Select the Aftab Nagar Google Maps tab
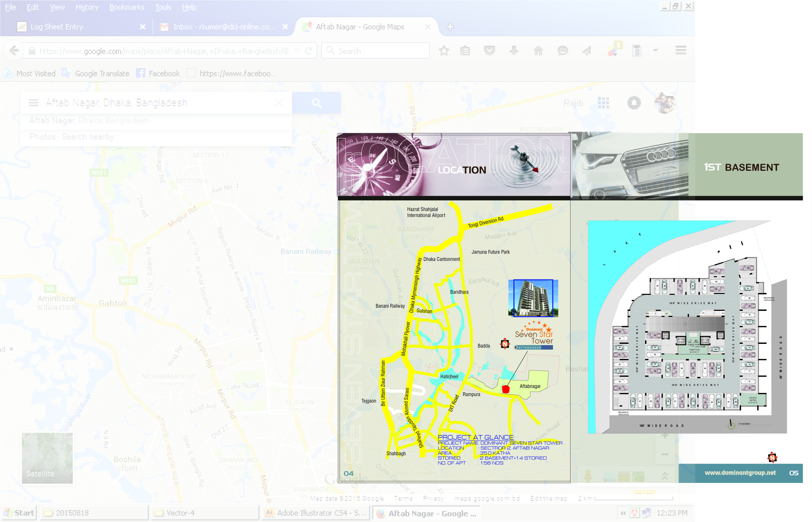Viewport: 812px width, 522px height. coord(366,27)
